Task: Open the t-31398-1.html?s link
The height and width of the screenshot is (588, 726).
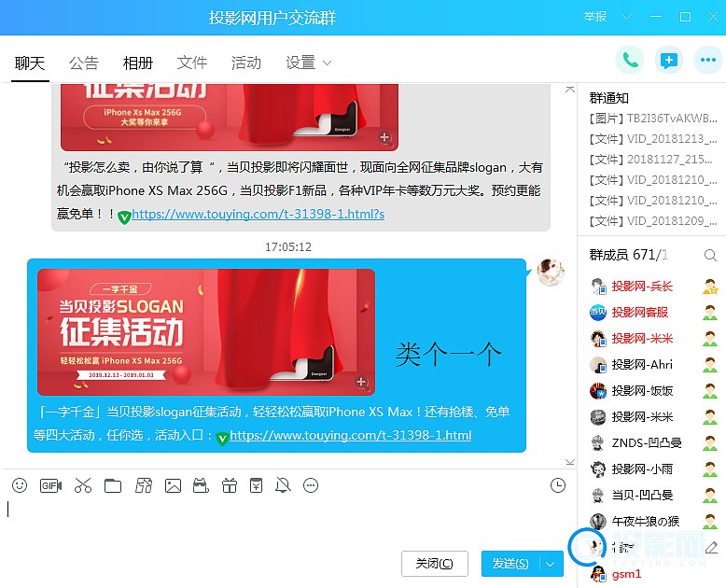Action: click(x=258, y=214)
